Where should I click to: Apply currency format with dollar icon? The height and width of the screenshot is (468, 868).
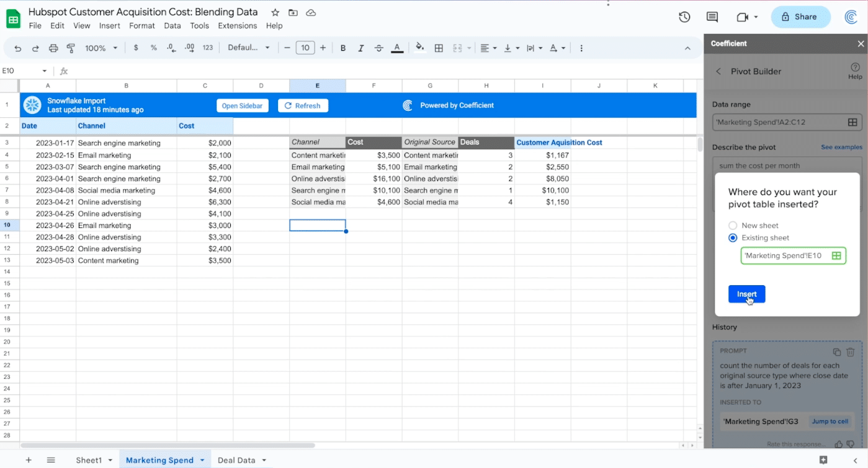click(136, 48)
